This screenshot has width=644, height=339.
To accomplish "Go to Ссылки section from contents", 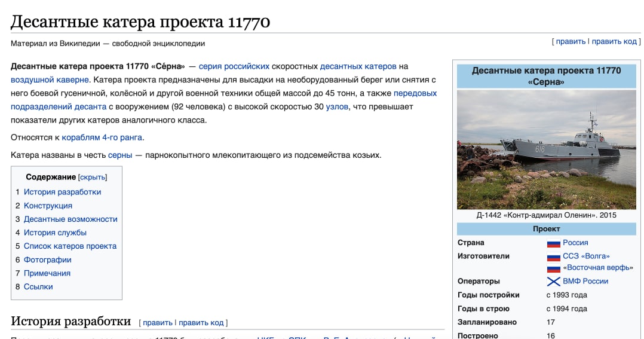I will pyautogui.click(x=38, y=286).
